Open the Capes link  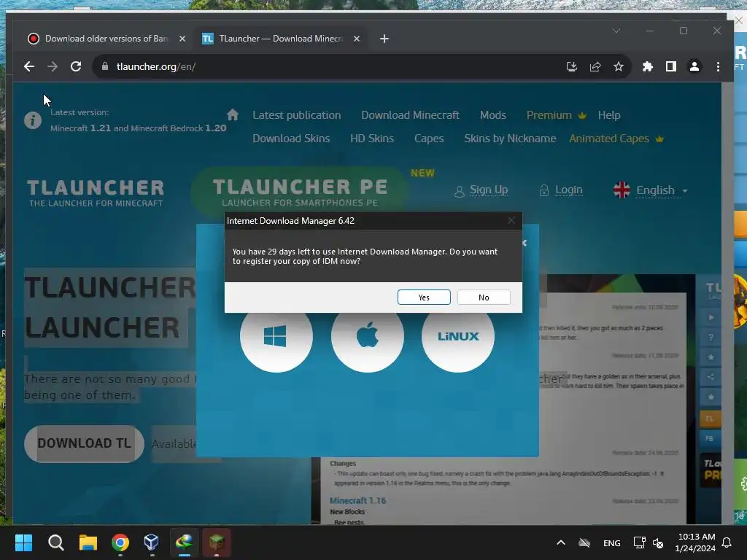tap(429, 139)
